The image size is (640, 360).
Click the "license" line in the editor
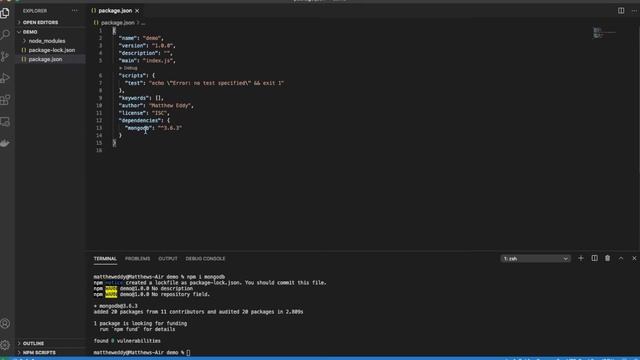click(x=144, y=113)
